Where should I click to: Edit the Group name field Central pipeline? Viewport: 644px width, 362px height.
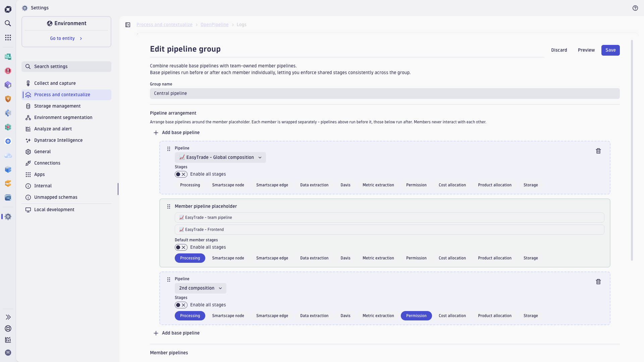click(385, 94)
